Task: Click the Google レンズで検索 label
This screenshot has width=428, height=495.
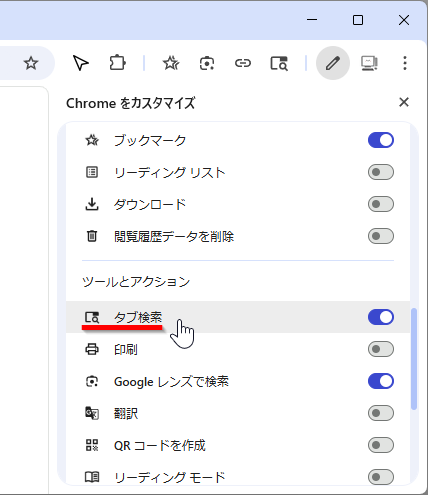Action: (171, 381)
